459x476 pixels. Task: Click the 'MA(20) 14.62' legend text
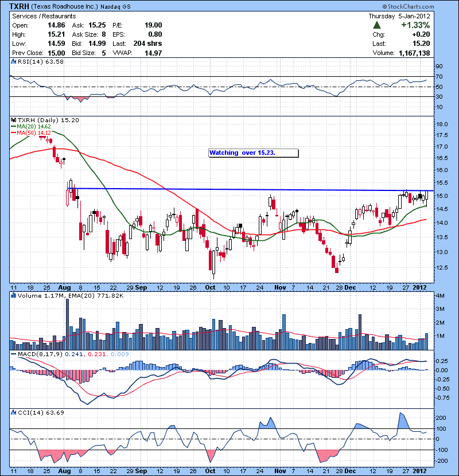point(34,127)
